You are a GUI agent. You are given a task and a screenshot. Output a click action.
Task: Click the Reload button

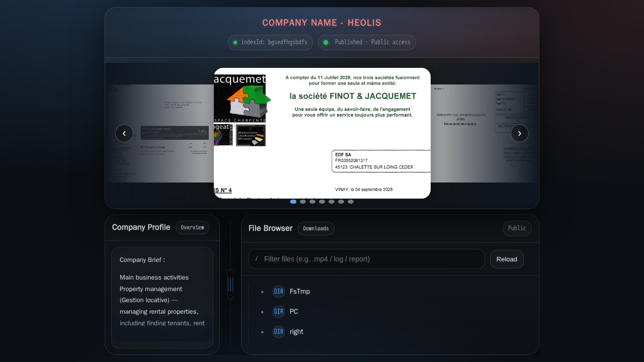tap(507, 259)
